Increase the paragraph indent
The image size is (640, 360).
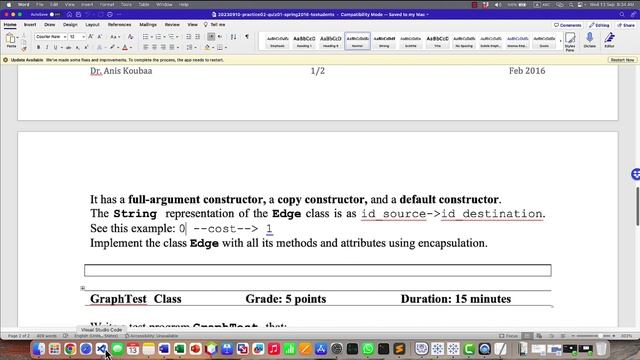(198, 37)
